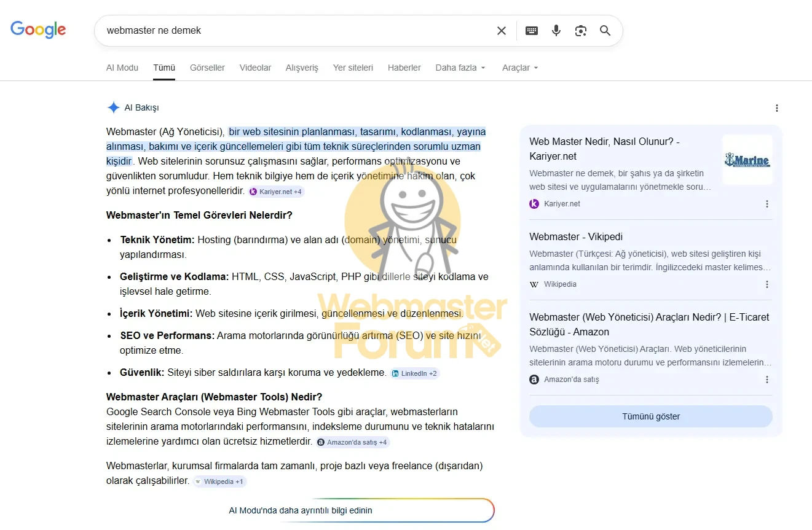
Task: Open AI overview three-dot options menu
Action: 777,108
